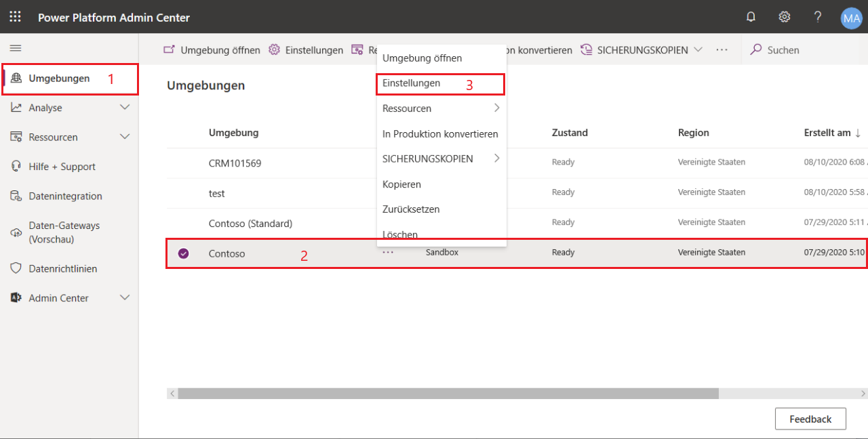Click the scrollbar left arrow
Screen dimensions: 868x439
(x=172, y=394)
